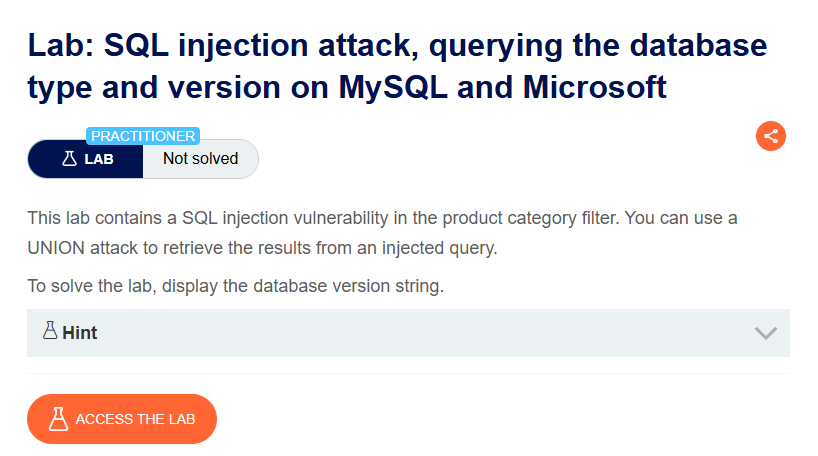Click flask icon on Access the Lab button
The width and height of the screenshot is (818, 456).
(58, 419)
